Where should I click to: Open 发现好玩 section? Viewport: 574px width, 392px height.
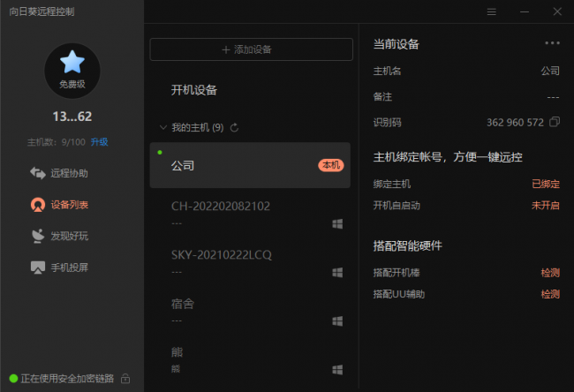click(70, 236)
